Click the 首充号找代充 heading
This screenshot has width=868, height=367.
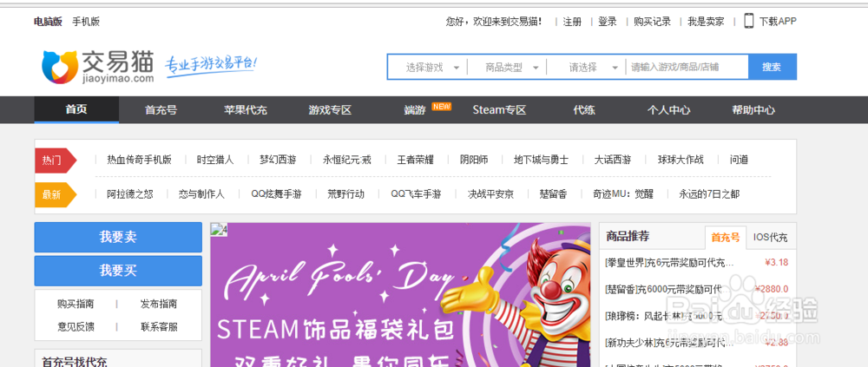tap(74, 362)
